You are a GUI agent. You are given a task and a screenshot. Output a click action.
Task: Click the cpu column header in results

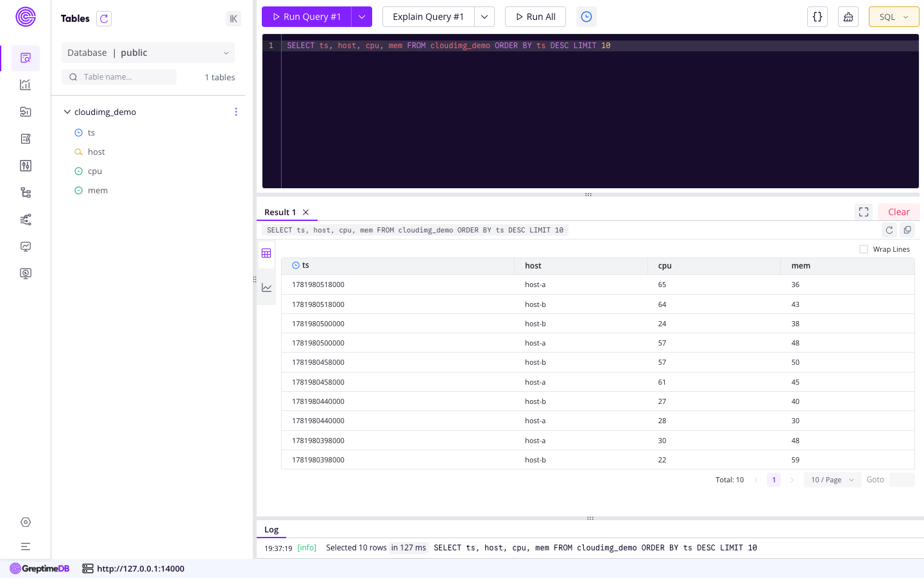point(714,265)
